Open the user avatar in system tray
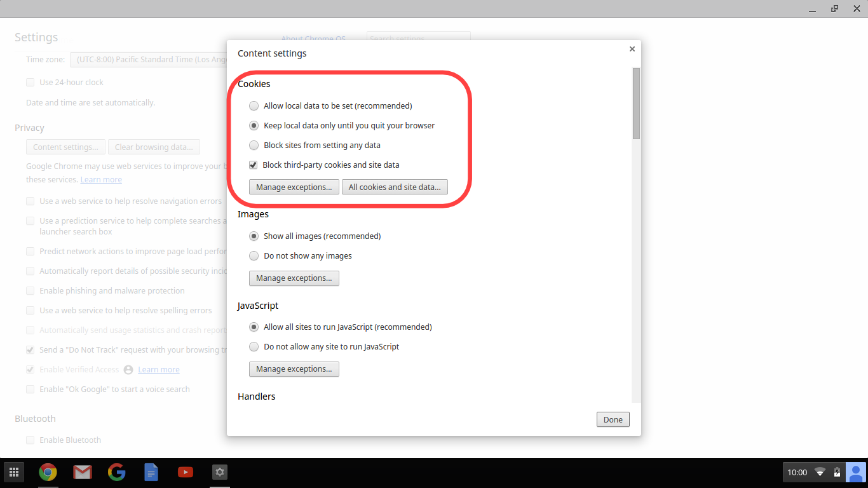The width and height of the screenshot is (868, 488). point(856,472)
